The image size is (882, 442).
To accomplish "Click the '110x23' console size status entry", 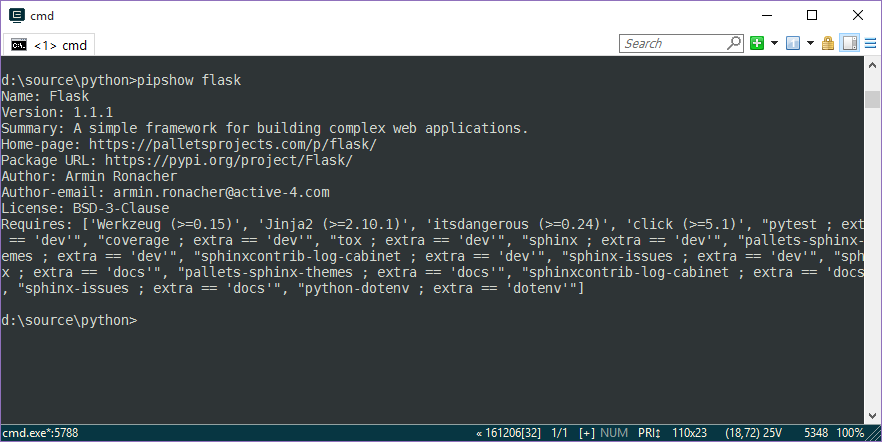I will [x=690, y=433].
